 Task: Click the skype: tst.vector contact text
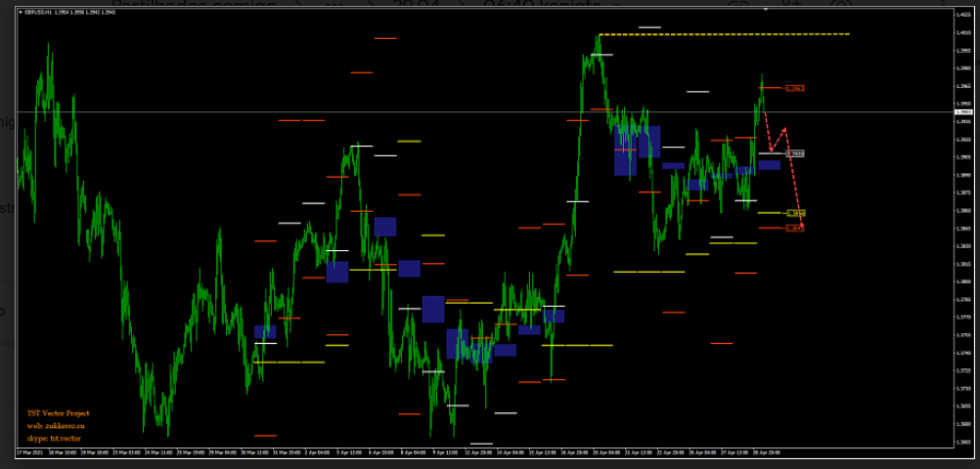(54, 439)
